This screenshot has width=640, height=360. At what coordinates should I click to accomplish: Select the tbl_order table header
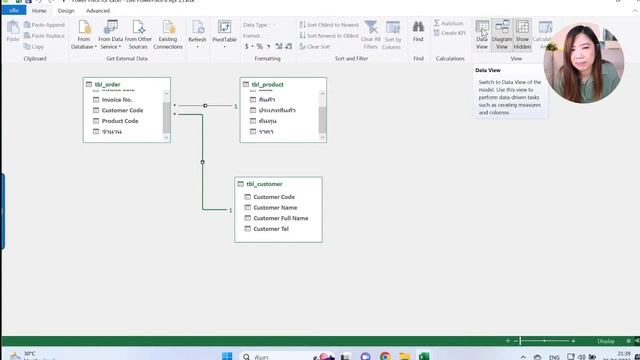(x=127, y=84)
